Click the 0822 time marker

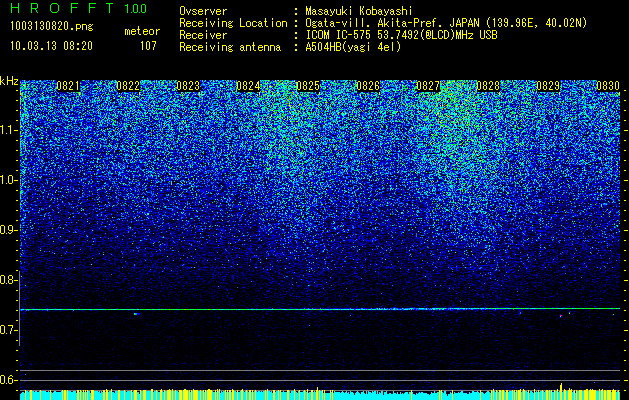click(128, 86)
